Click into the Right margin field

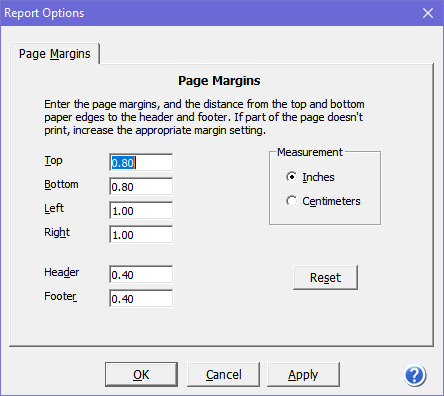coord(141,235)
